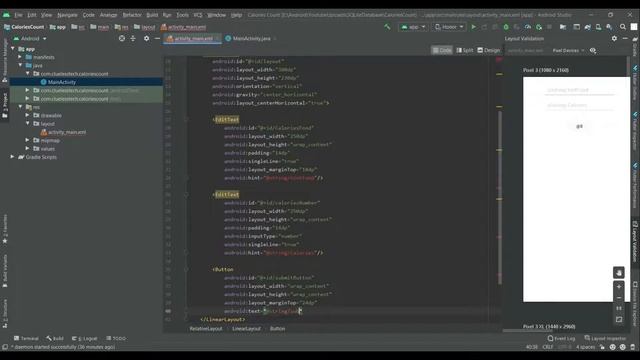Toggle the Favorites side tool window

coord(4,229)
